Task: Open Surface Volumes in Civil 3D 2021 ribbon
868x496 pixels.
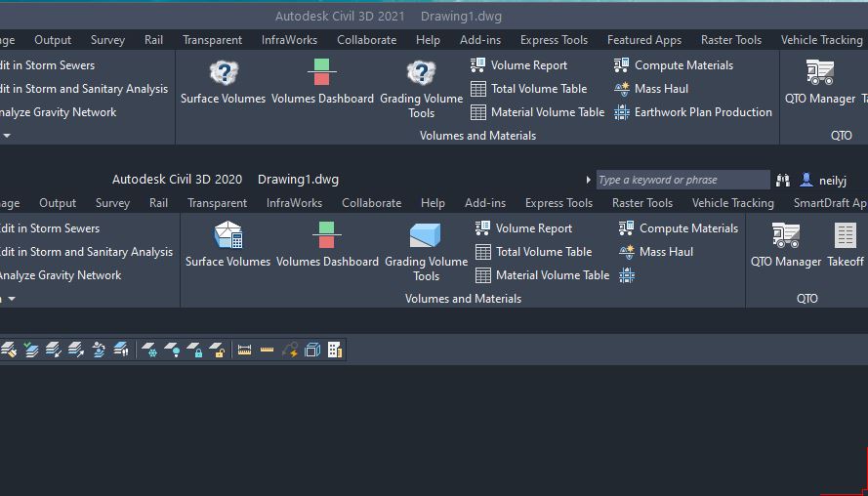Action: pos(223,82)
